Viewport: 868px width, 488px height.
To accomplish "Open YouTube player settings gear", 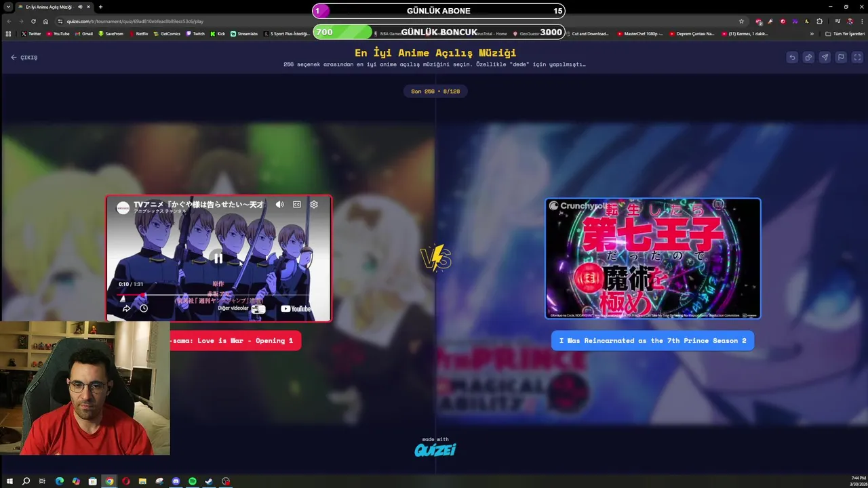I will tap(314, 204).
